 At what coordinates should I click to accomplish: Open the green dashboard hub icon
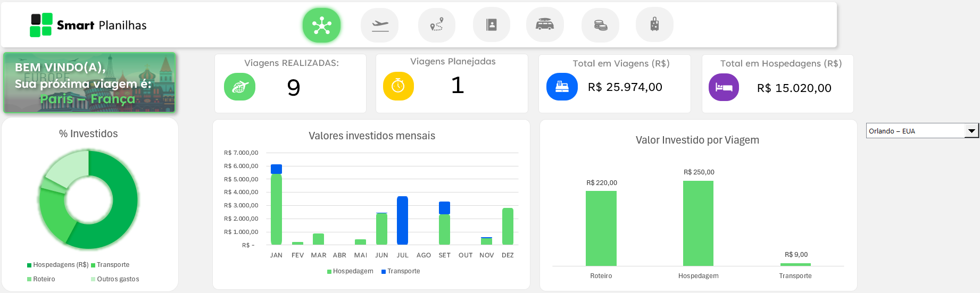click(x=321, y=25)
